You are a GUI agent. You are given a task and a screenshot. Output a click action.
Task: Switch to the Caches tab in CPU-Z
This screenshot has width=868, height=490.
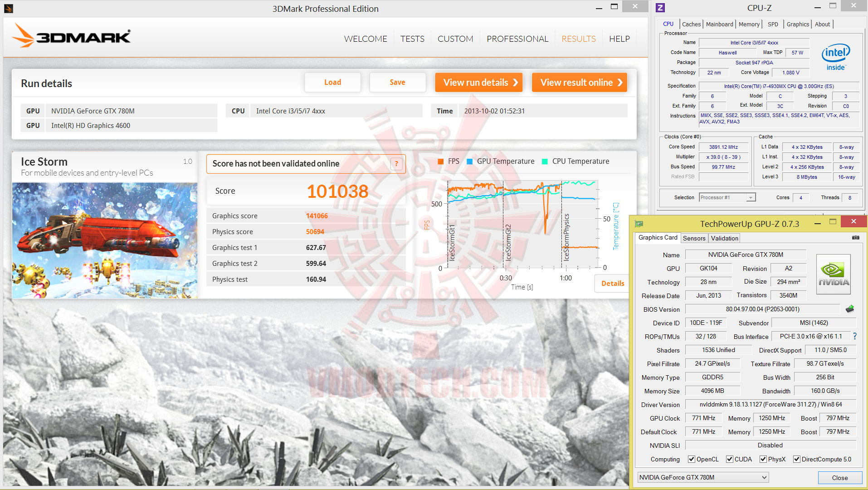click(x=691, y=24)
